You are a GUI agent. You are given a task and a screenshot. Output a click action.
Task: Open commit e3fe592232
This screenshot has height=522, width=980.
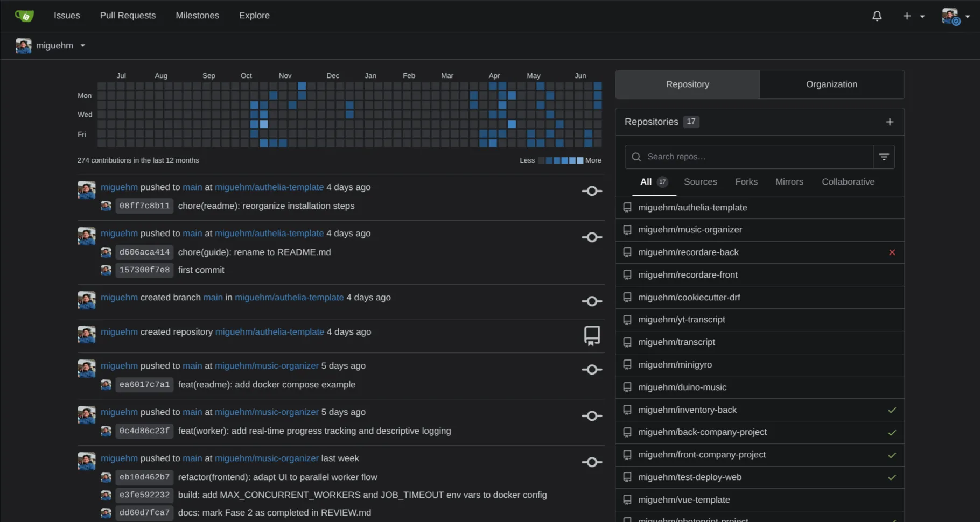[144, 495]
